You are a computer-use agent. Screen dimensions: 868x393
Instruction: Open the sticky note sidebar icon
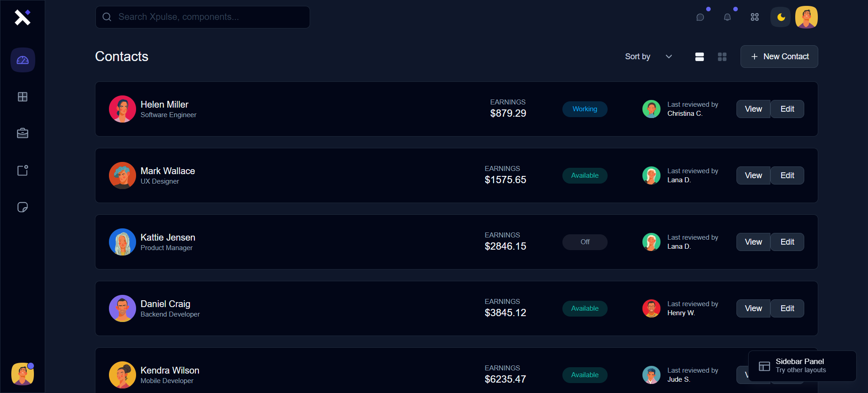(23, 207)
